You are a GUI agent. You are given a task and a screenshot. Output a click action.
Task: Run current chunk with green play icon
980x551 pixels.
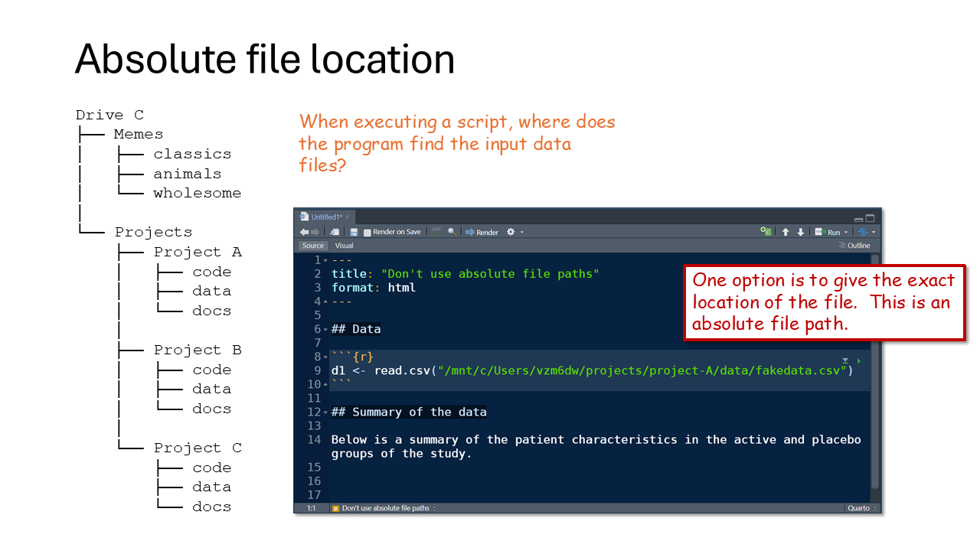(858, 360)
